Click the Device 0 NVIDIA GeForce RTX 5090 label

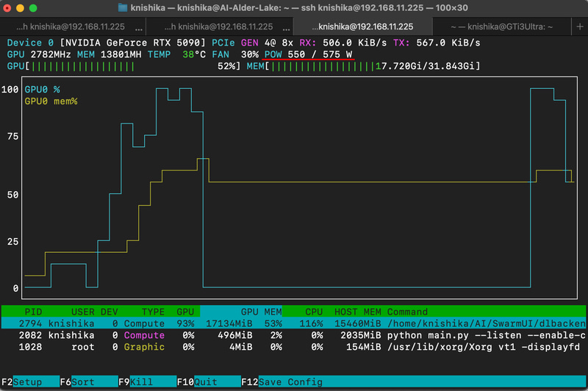click(106, 43)
